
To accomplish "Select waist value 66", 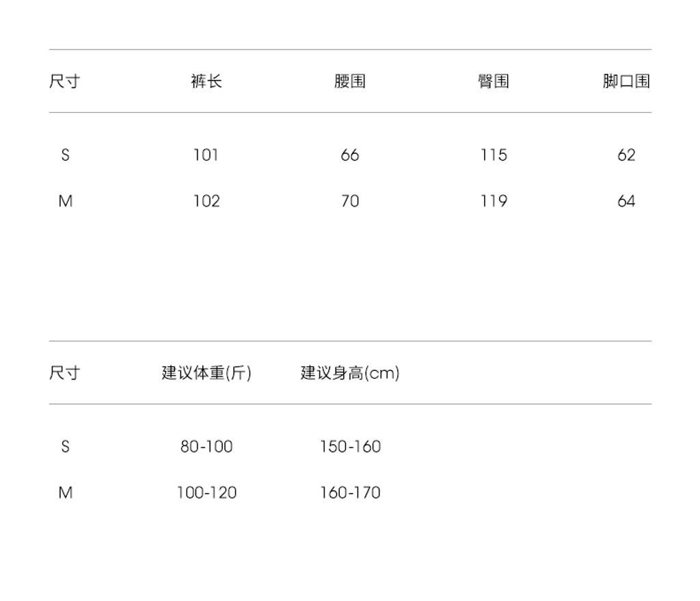I will tap(349, 155).
